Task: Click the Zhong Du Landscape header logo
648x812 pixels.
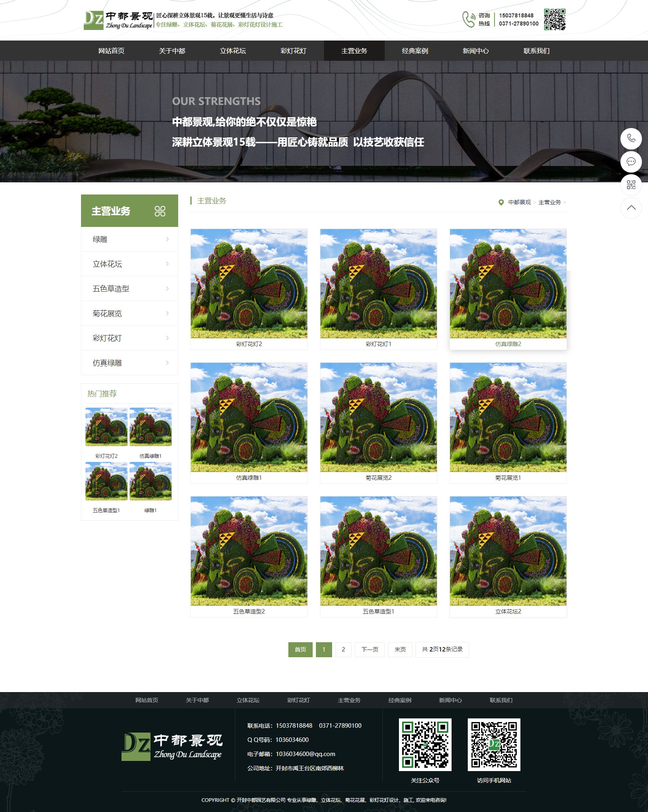Action: (x=118, y=20)
